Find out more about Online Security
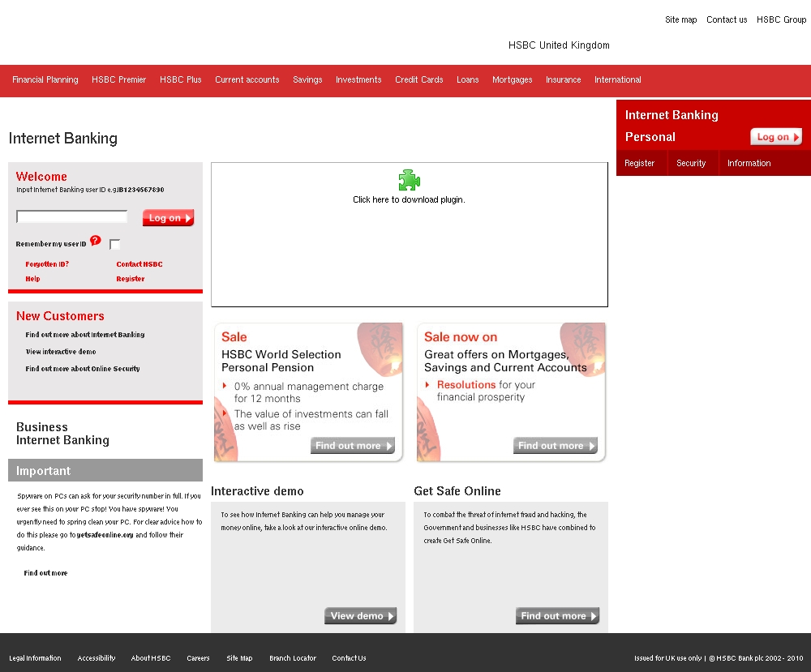 point(83,369)
